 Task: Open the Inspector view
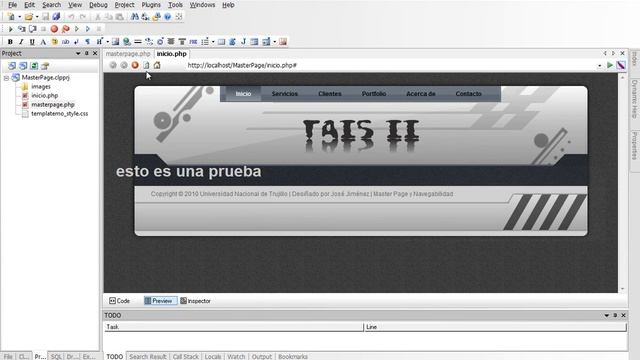pos(196,301)
